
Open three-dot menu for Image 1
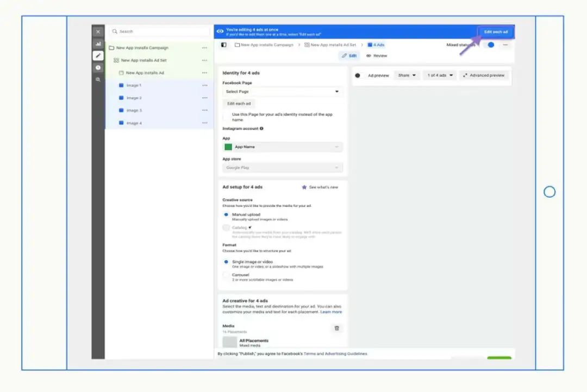click(x=205, y=85)
